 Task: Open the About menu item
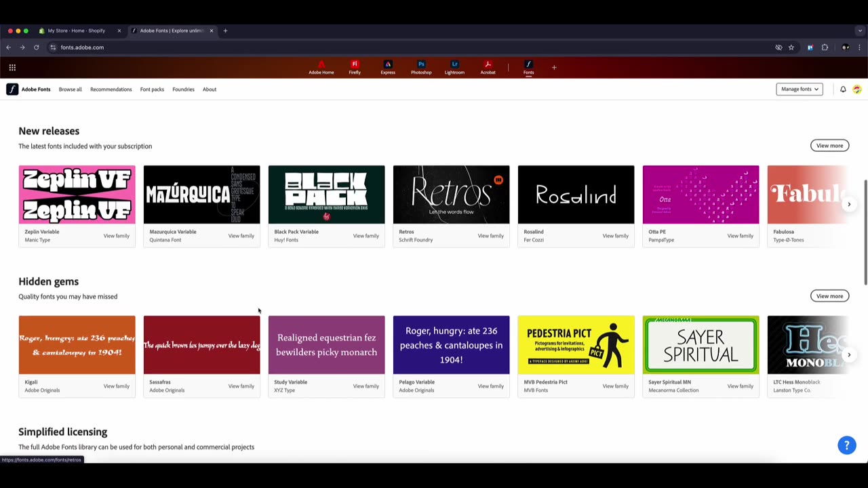point(210,89)
